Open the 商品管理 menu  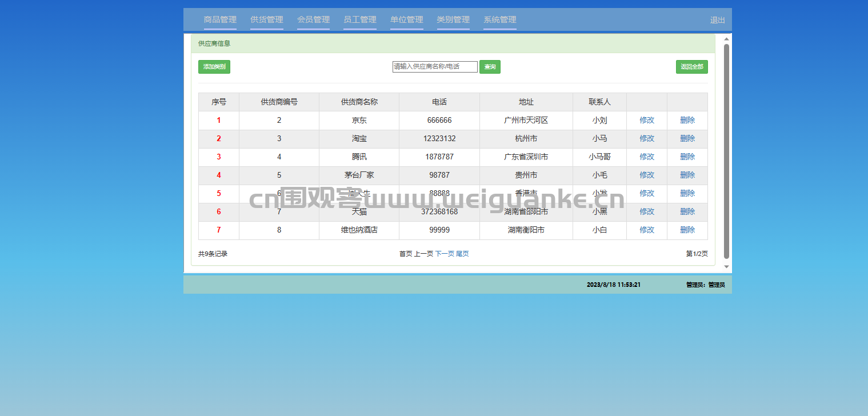coord(220,19)
